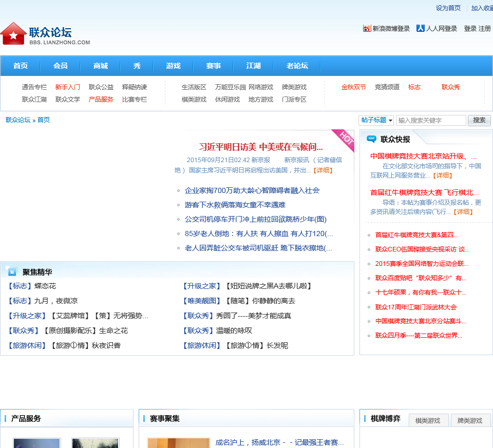Open the 赛事 nav menu item
Viewport: 493px width, 448px height.
point(213,66)
